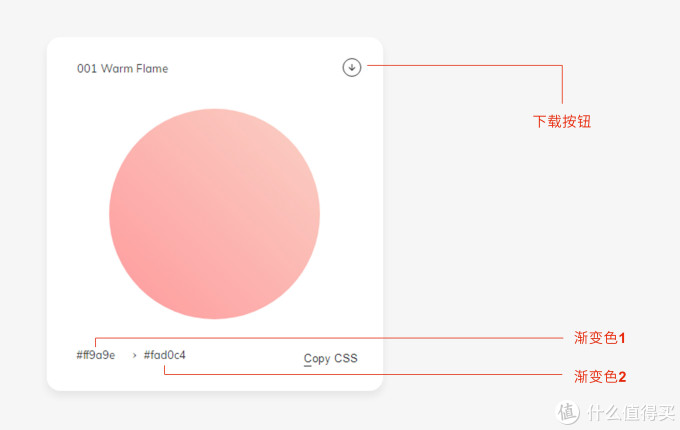The image size is (680, 430).
Task: Click the word CSS in Copy CSS
Action: [345, 358]
